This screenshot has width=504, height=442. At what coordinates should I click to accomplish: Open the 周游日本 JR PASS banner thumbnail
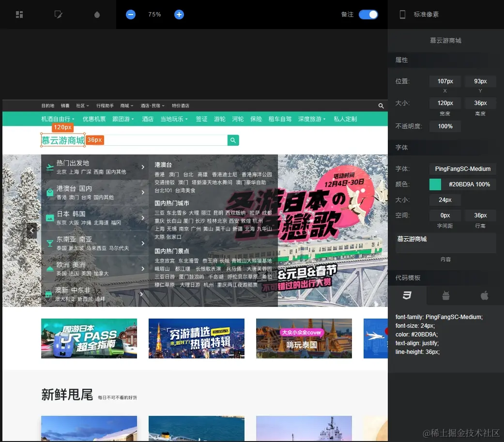click(x=89, y=338)
